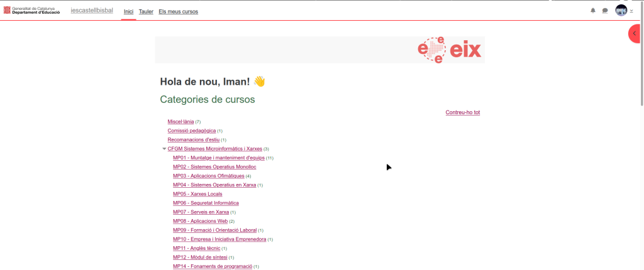
Task: Open the messaging speech bubble icon
Action: [x=605, y=11]
